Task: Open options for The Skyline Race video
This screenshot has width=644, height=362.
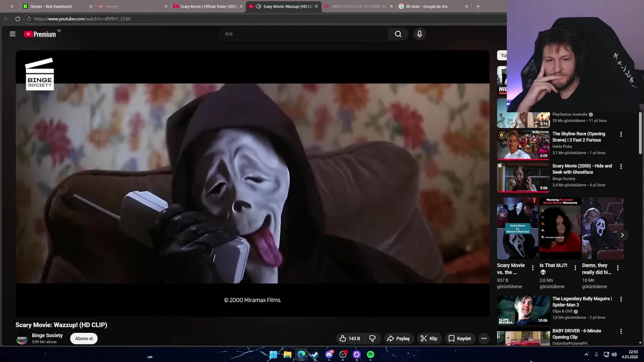Action: coord(621,134)
